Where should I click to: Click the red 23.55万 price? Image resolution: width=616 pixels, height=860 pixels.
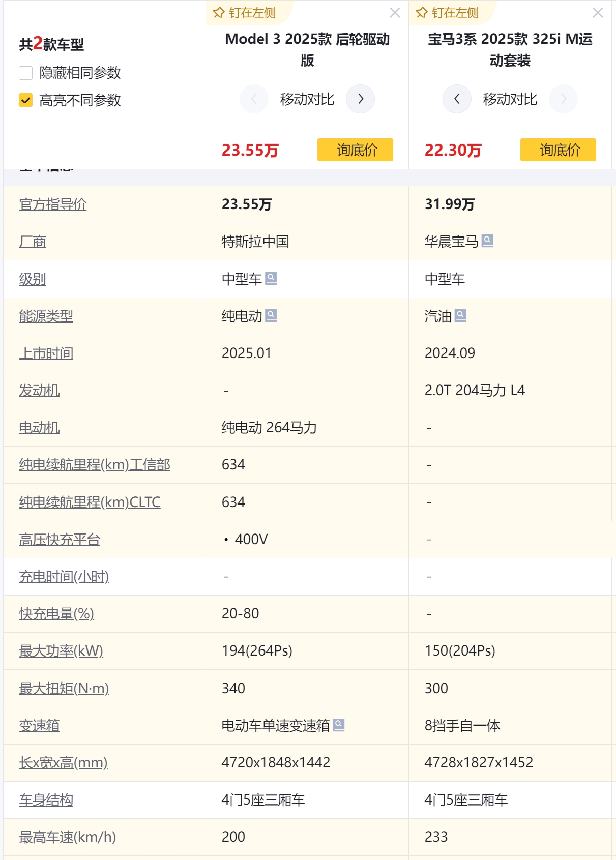[x=250, y=150]
